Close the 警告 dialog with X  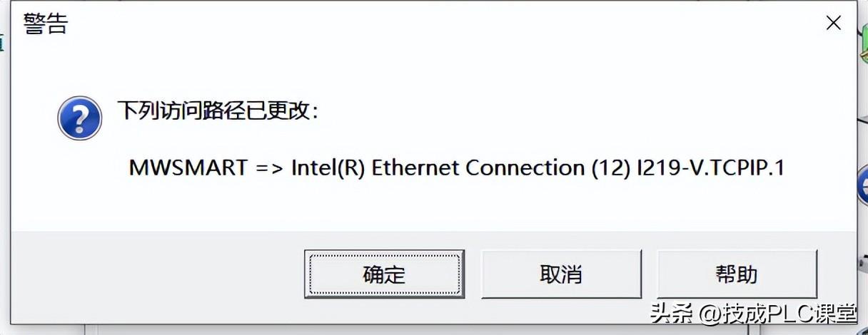pyautogui.click(x=833, y=24)
